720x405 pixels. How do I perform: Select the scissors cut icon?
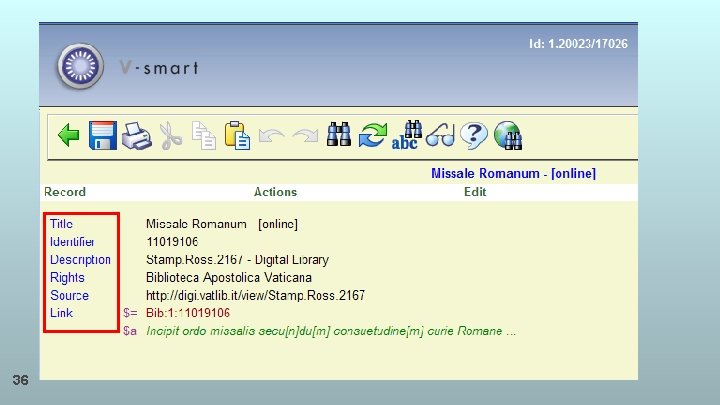tap(170, 136)
